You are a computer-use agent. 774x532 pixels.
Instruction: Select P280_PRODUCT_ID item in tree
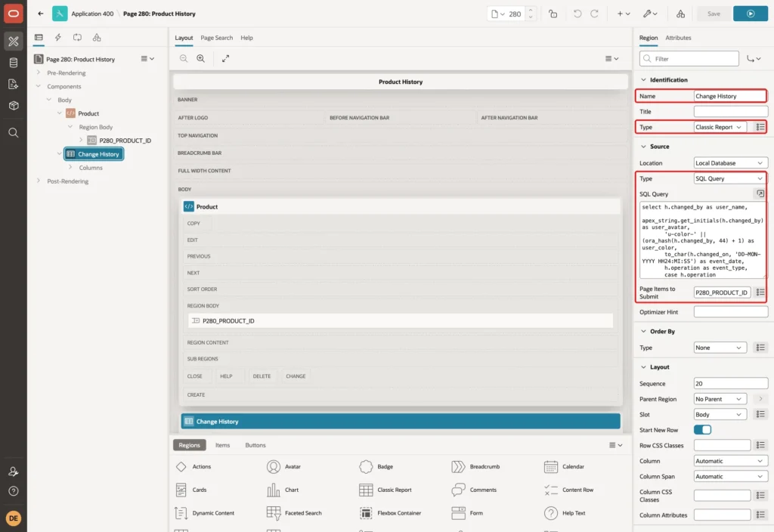coord(125,141)
